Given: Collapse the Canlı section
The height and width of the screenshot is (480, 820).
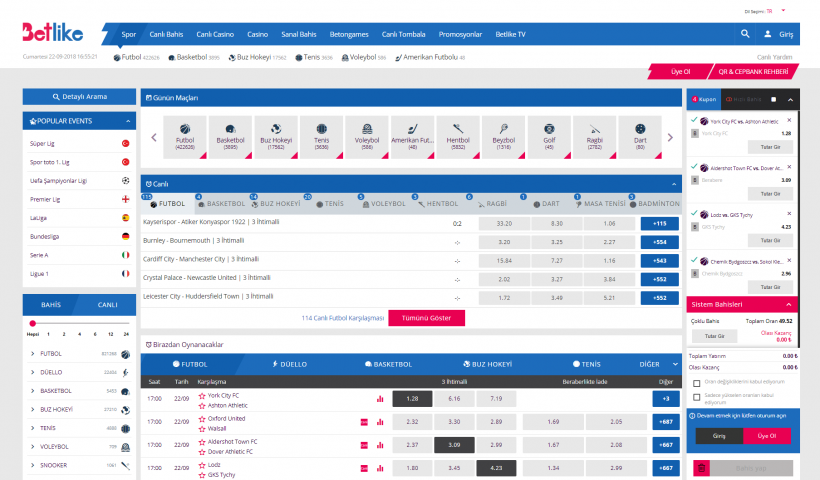Looking at the screenshot, I should point(674,184).
